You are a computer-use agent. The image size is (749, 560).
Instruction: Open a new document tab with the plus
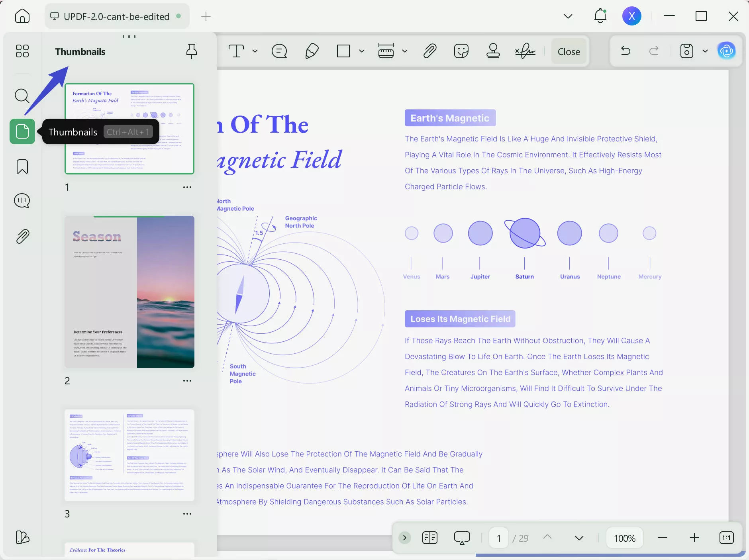tap(205, 16)
